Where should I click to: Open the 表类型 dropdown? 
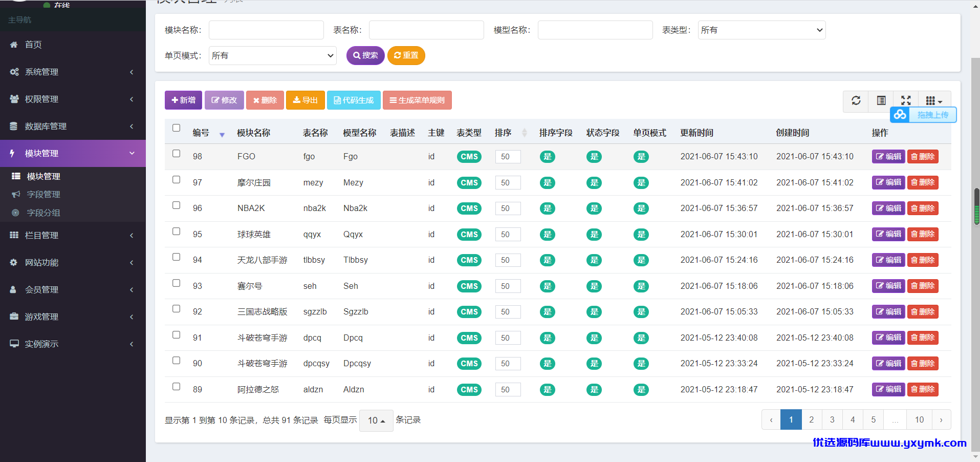click(761, 30)
